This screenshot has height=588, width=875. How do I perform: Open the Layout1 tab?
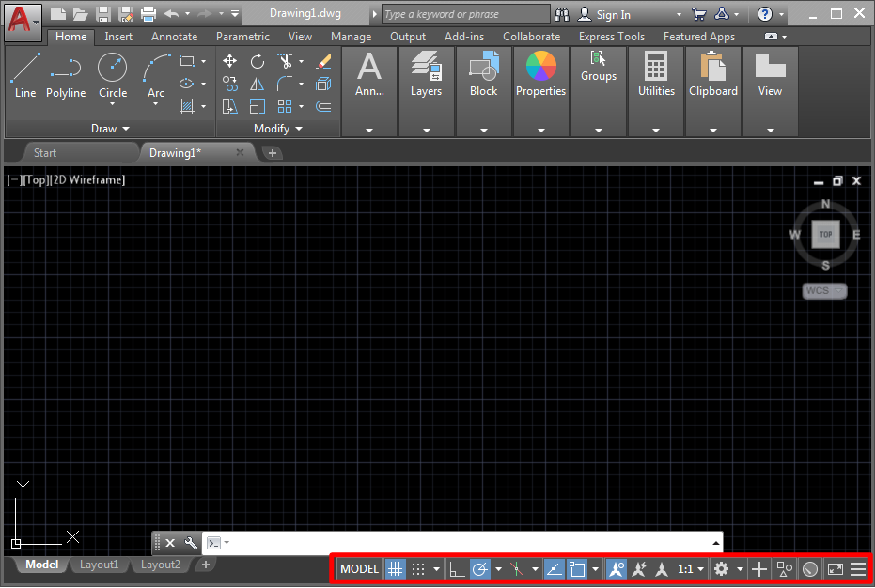coord(99,565)
